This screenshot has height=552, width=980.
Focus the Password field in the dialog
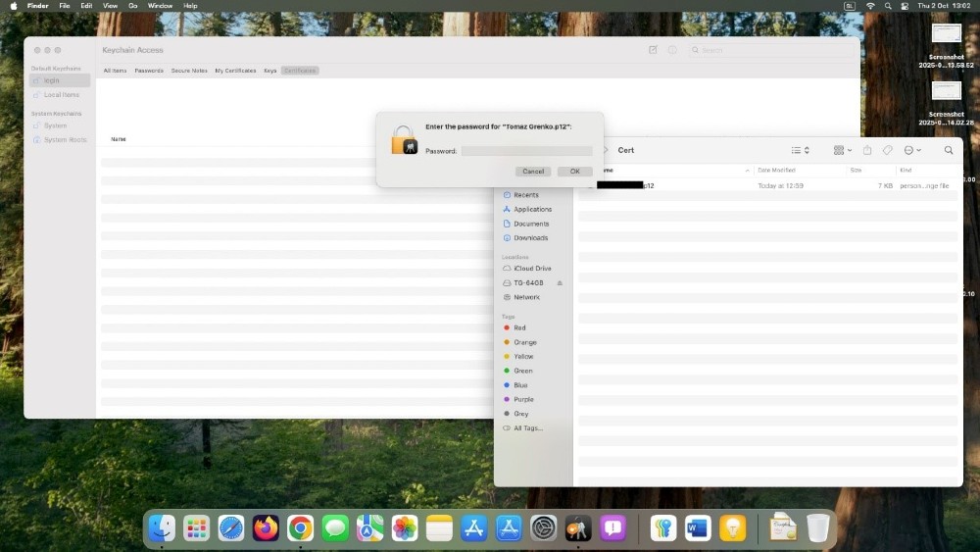527,151
